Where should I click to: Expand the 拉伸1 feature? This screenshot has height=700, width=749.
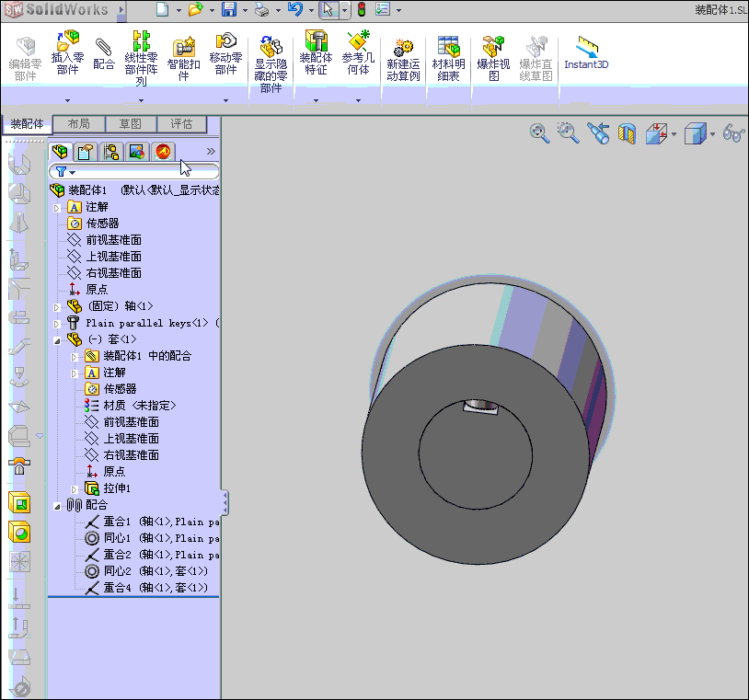coord(74,489)
